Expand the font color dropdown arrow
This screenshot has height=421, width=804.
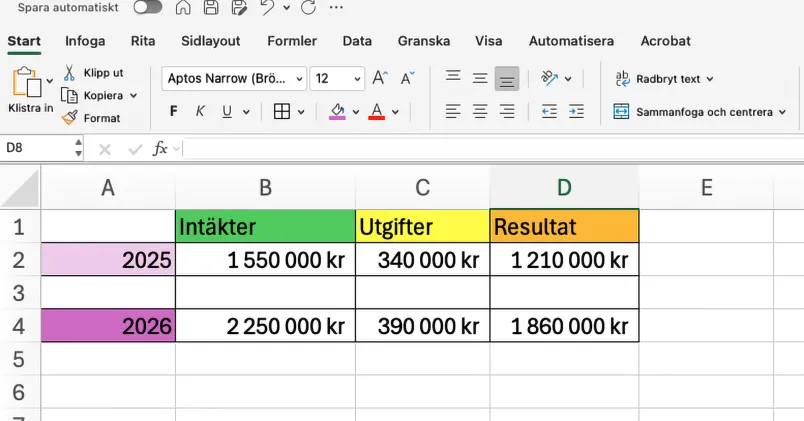(x=395, y=112)
